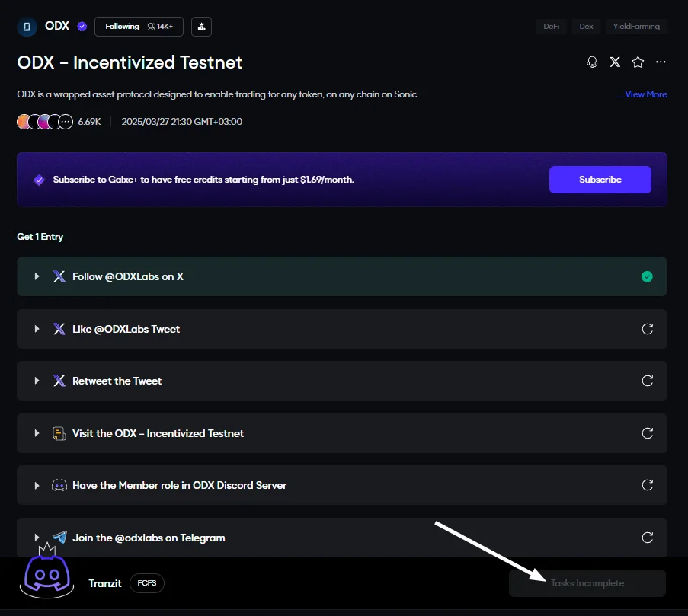Expand the Join @odxlabs on Telegram task
The width and height of the screenshot is (688, 616).
pyautogui.click(x=37, y=538)
